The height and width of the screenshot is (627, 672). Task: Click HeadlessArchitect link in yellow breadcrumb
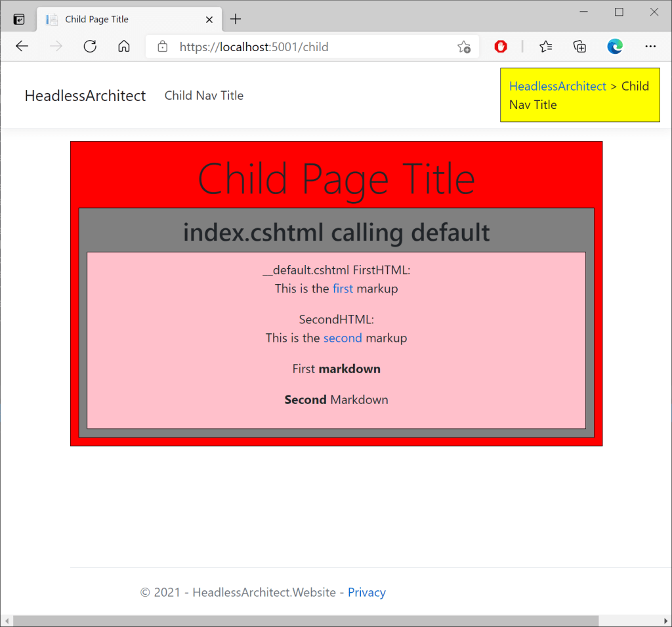pyautogui.click(x=557, y=87)
